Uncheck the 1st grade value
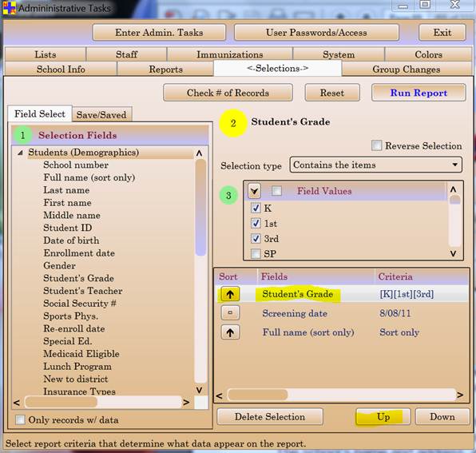Image resolution: width=476 pixels, height=453 pixels. pyautogui.click(x=256, y=223)
